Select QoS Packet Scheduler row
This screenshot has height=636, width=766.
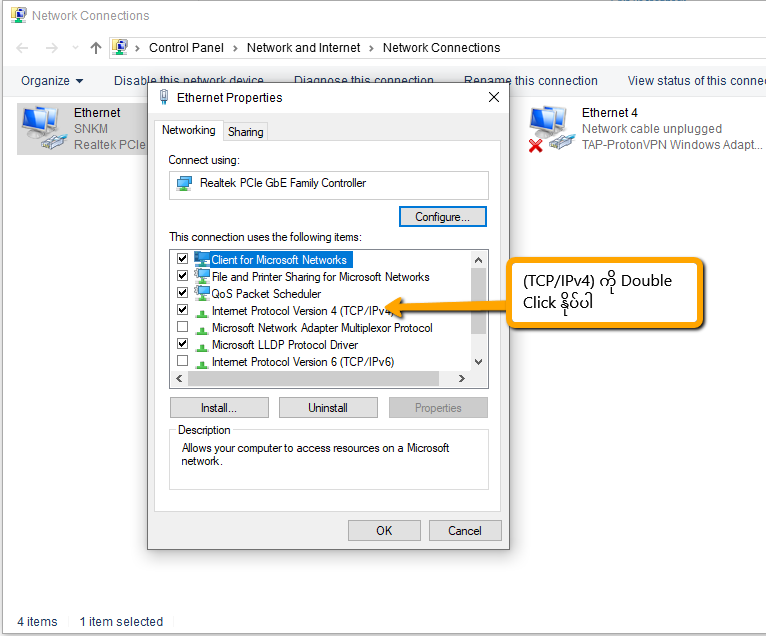click(x=266, y=294)
